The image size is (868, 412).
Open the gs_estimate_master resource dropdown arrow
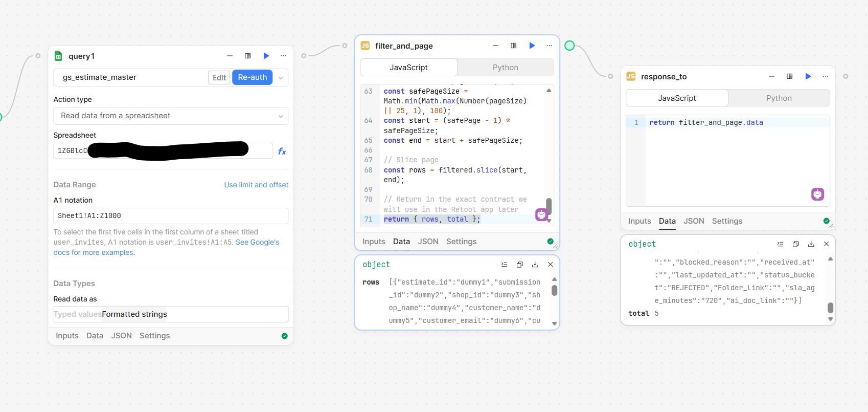coord(281,78)
